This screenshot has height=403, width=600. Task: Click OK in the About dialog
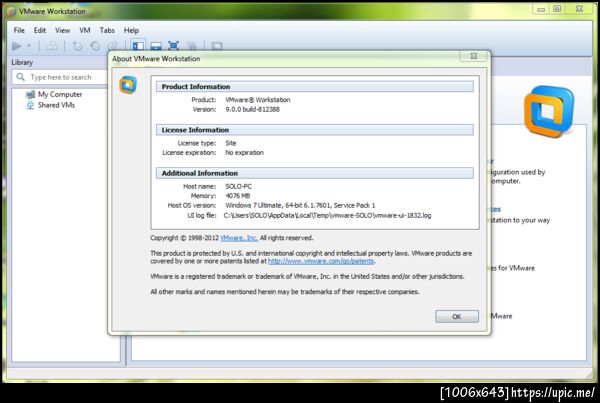457,317
